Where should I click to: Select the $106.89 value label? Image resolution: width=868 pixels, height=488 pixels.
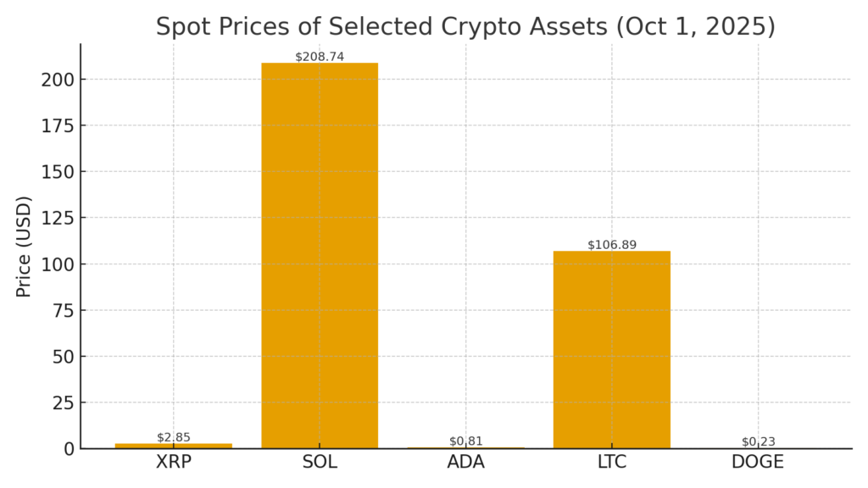[611, 245]
